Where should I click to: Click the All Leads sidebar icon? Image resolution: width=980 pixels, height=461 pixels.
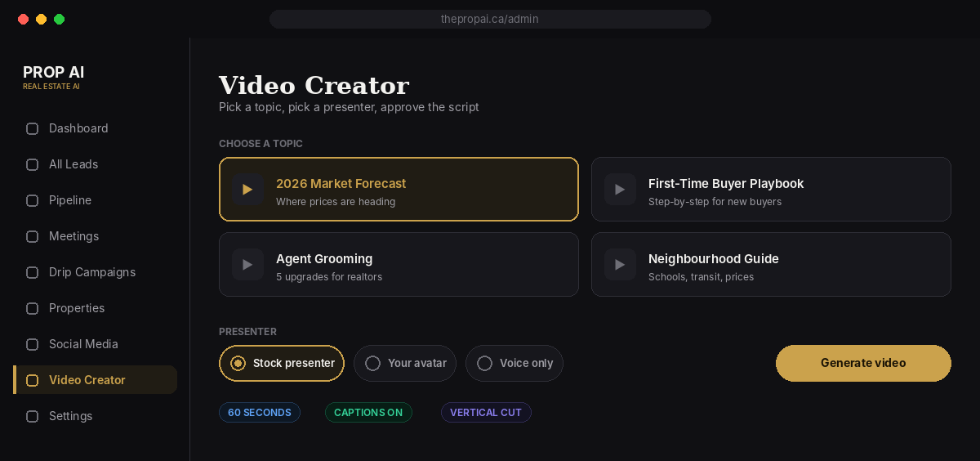tap(33, 164)
